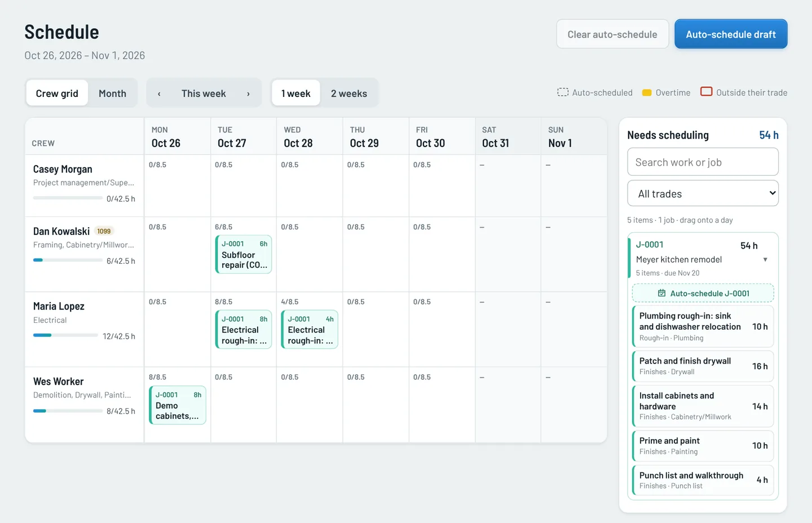Click the Nov 1 column header
The height and width of the screenshot is (523, 812).
point(574,136)
